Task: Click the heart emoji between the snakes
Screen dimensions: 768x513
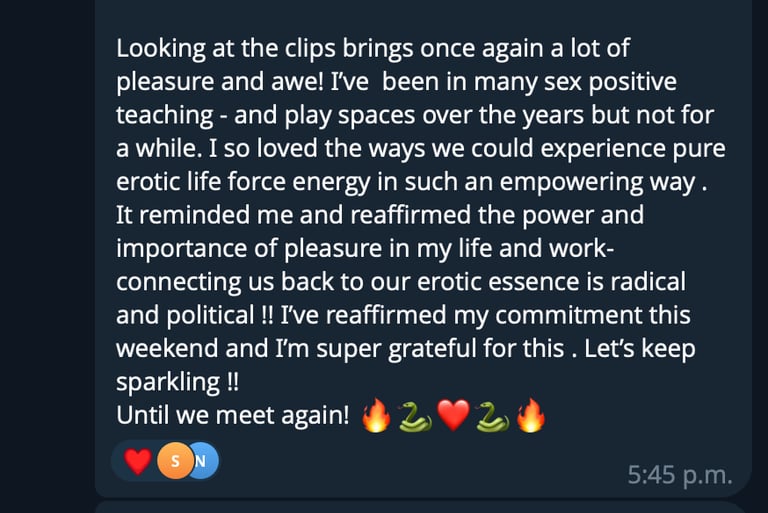Action: tap(453, 416)
